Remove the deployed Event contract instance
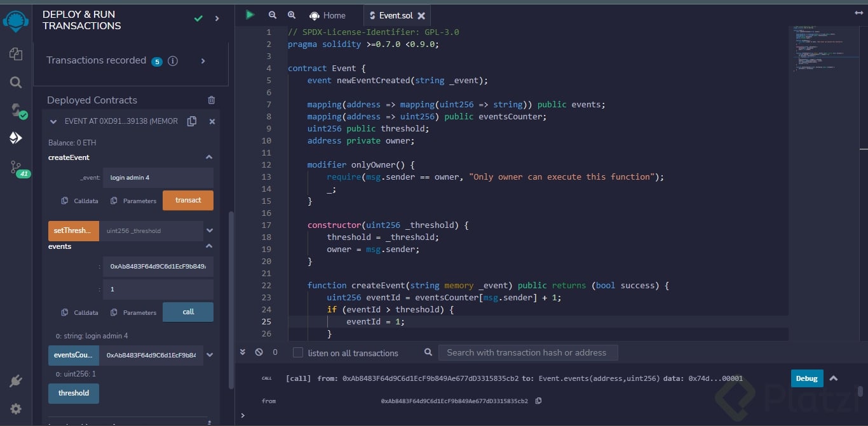Screen dimensions: 868x426 [212, 121]
